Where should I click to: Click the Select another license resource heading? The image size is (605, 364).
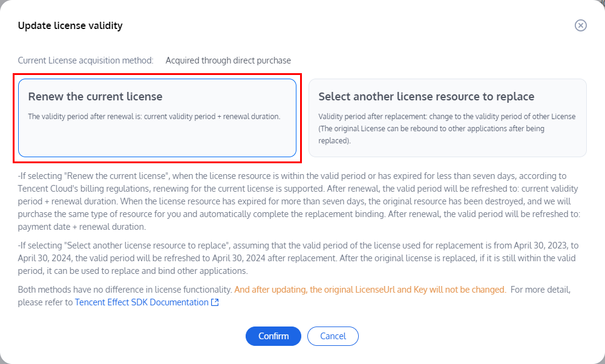pyautogui.click(x=426, y=97)
